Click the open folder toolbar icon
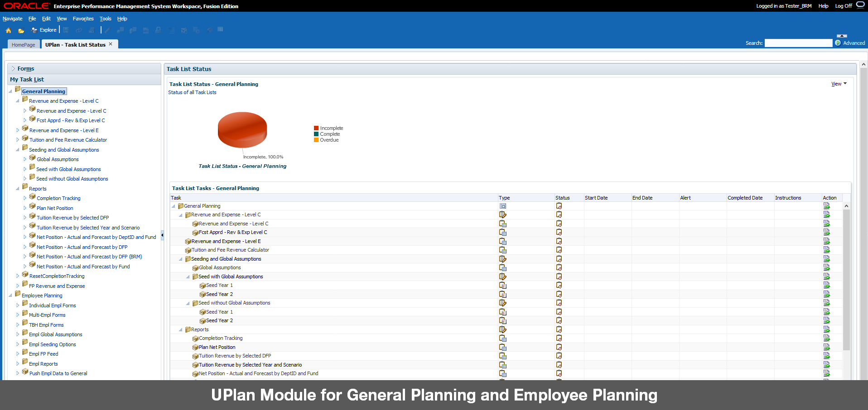Image resolution: width=868 pixels, height=410 pixels. (x=21, y=31)
